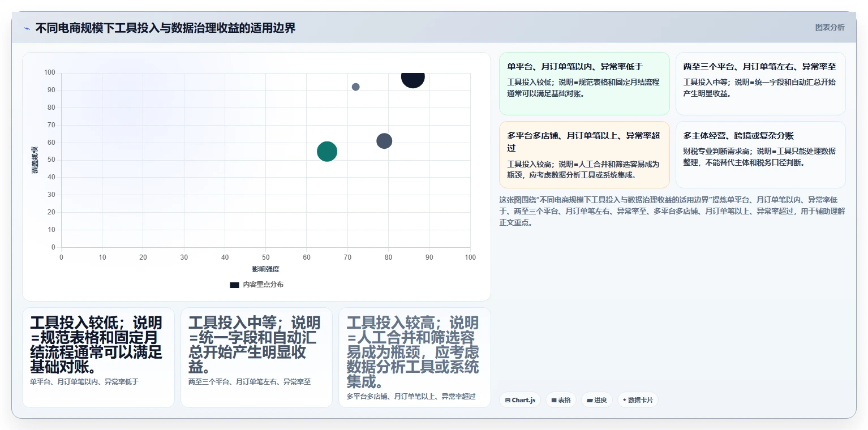
Task: Click the caption 多平台多店铺、月订单笔以上、异常率超过 under the bottom card
Action: 411,397
